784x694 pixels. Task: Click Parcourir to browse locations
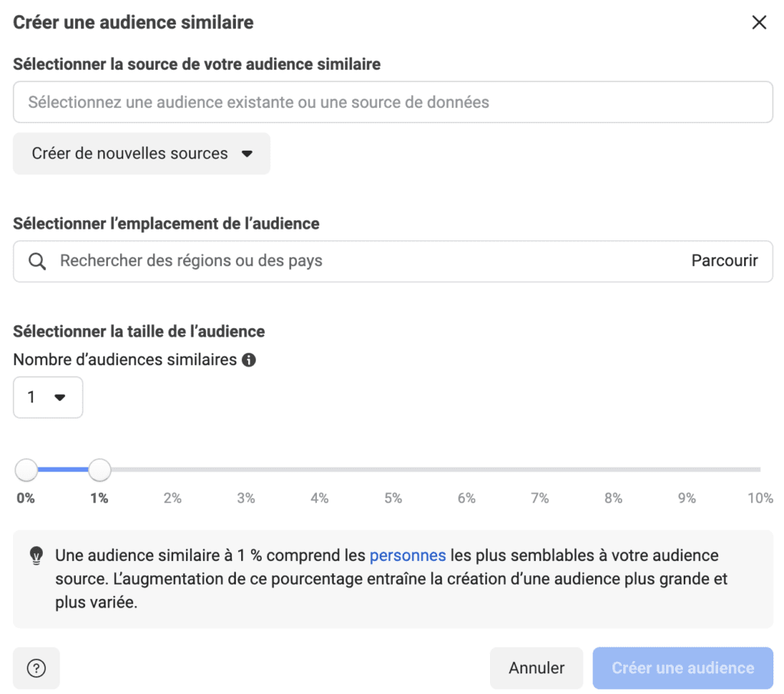point(724,261)
